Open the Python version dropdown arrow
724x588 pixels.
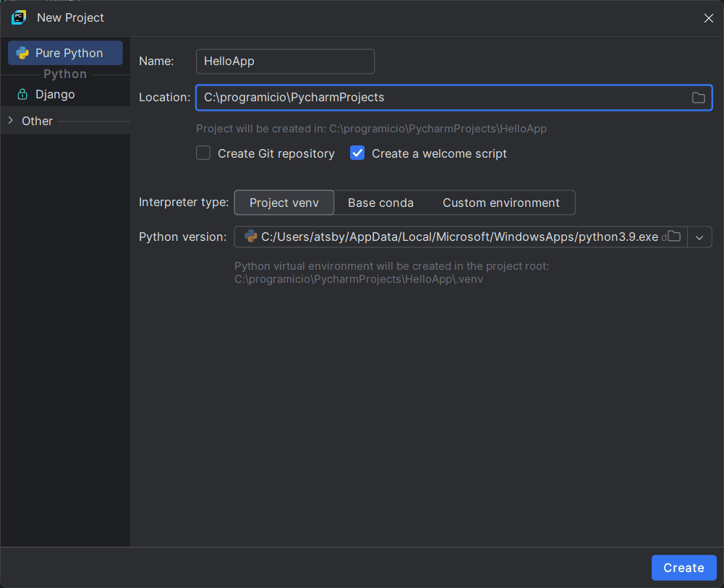[699, 237]
